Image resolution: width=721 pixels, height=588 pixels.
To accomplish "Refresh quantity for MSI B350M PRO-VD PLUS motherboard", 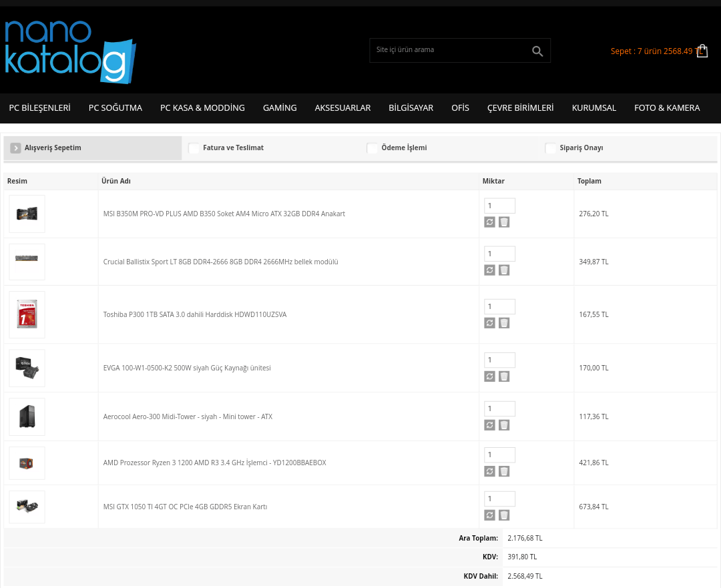I will [x=490, y=222].
